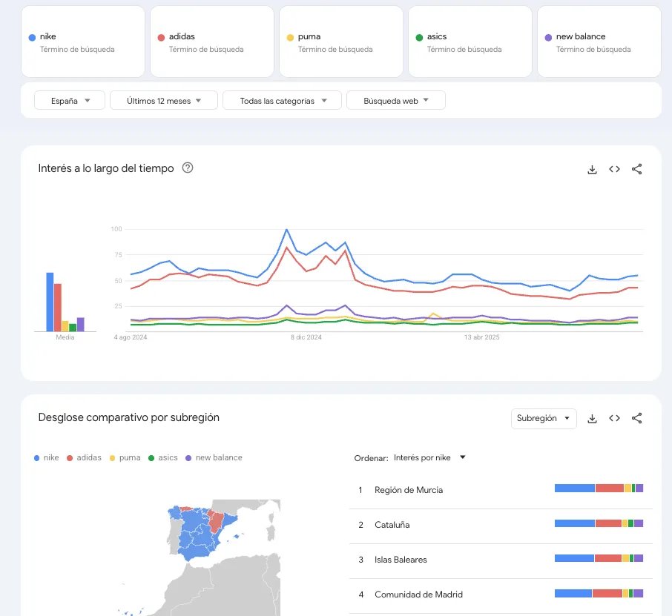Select the asics search term card

(470, 42)
